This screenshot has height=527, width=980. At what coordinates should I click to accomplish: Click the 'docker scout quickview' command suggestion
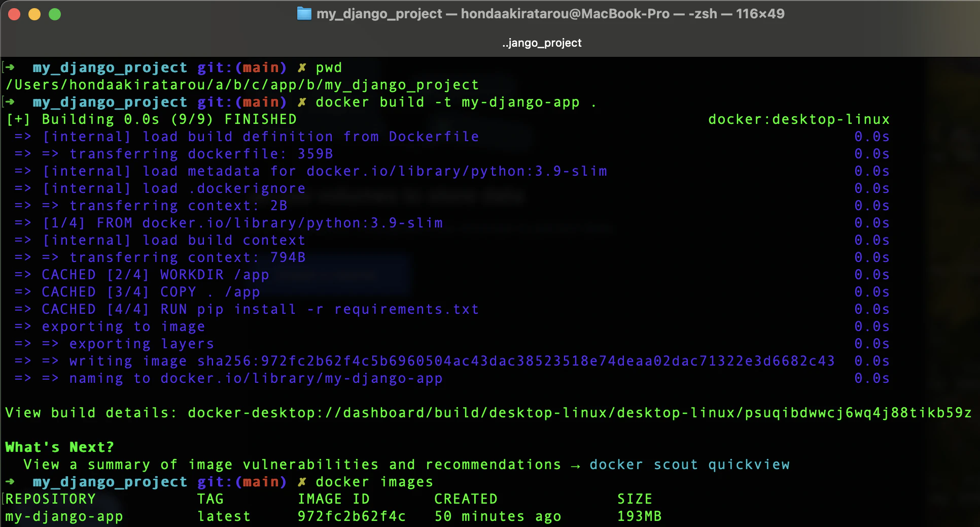689,465
